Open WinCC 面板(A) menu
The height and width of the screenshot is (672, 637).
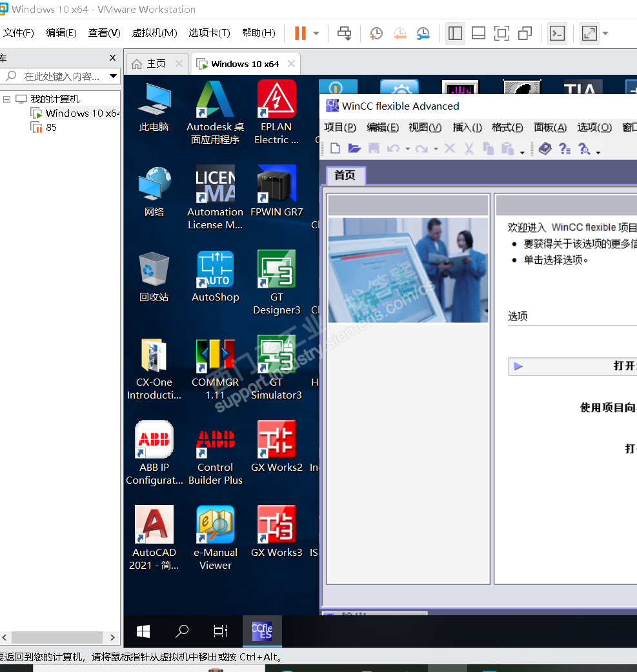tap(550, 127)
